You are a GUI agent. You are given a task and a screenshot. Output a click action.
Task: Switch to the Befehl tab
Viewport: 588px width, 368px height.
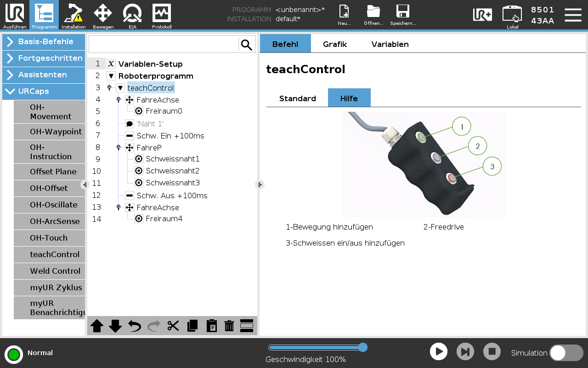point(285,44)
